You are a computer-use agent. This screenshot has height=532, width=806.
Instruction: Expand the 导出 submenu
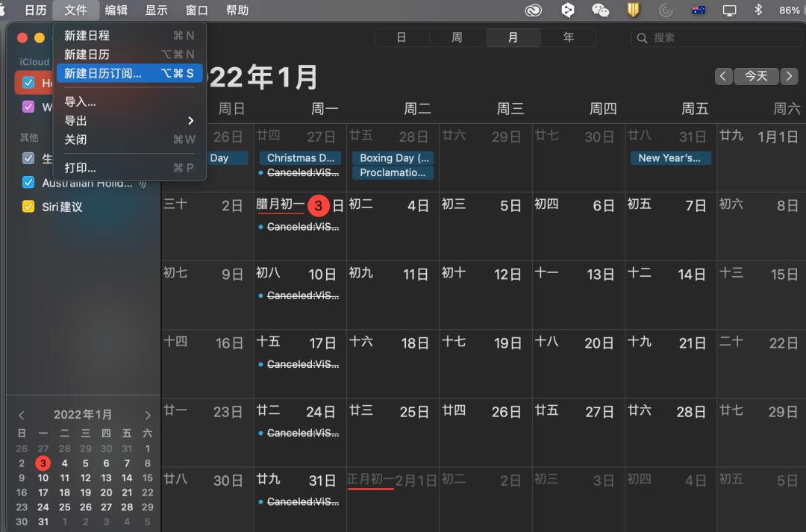click(128, 121)
